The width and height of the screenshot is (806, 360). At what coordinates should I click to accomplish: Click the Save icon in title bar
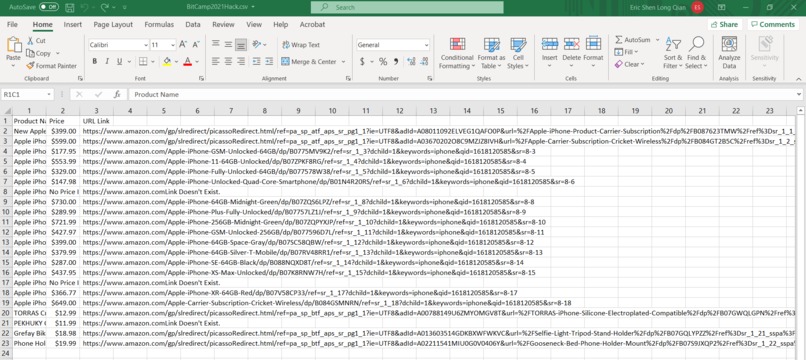pyautogui.click(x=70, y=8)
